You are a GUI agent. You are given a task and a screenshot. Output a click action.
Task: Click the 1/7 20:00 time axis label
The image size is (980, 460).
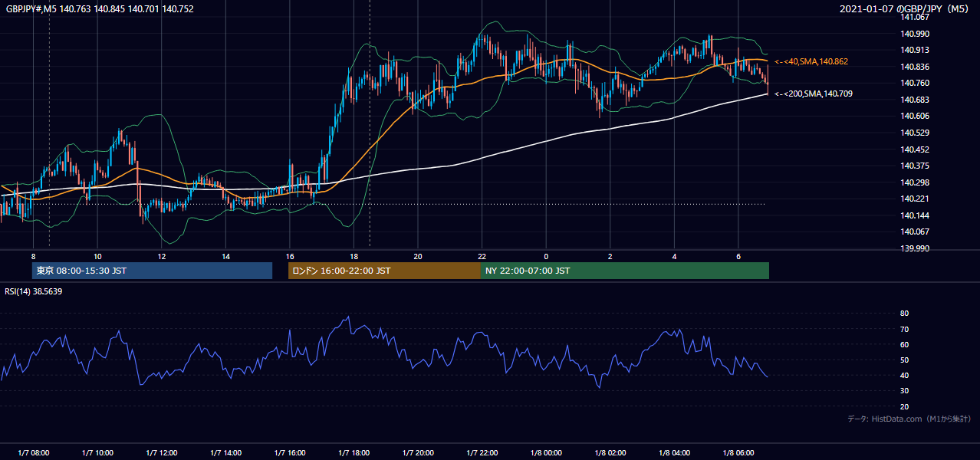click(418, 453)
